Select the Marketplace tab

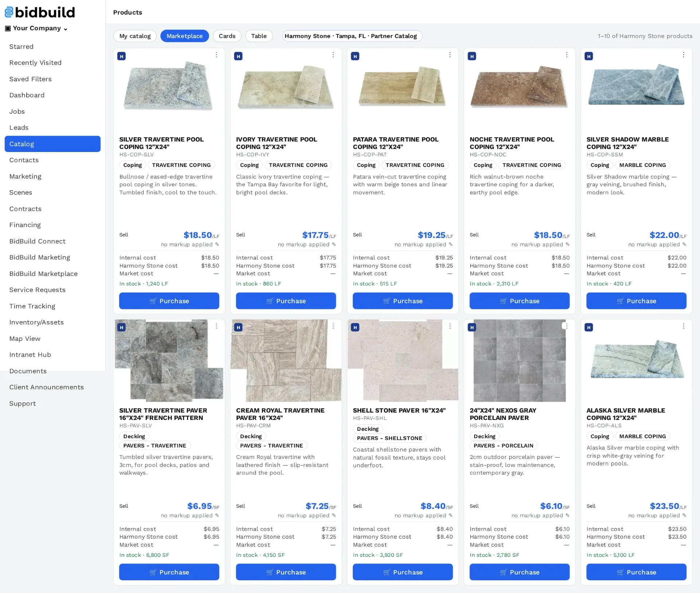[184, 36]
